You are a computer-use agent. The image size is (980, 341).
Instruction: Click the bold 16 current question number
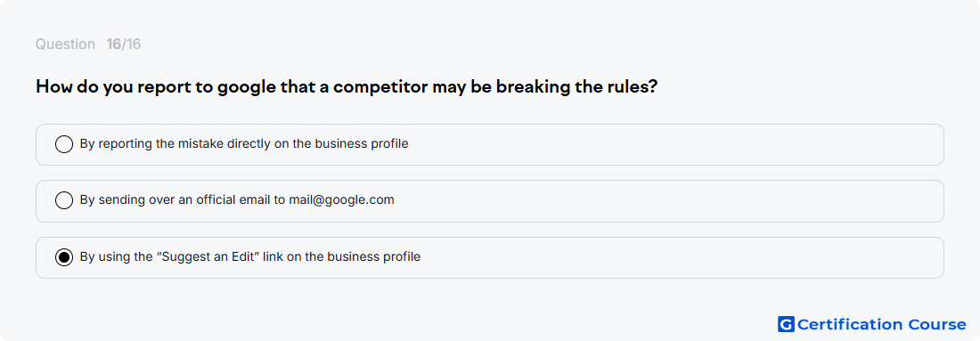[113, 45]
